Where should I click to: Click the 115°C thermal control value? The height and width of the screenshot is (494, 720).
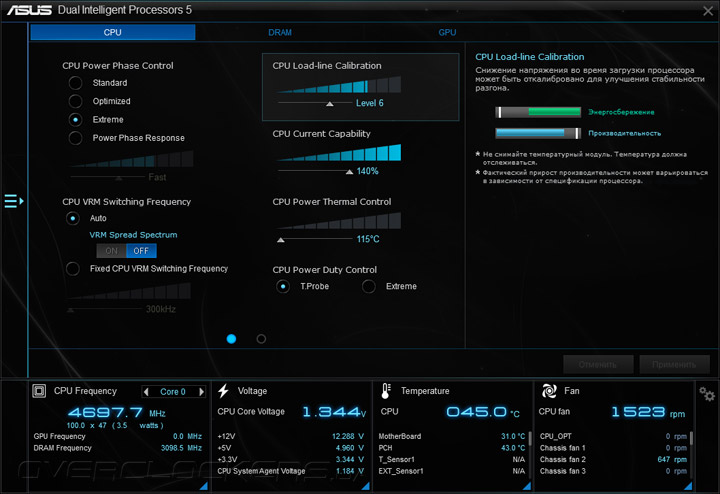click(x=368, y=239)
